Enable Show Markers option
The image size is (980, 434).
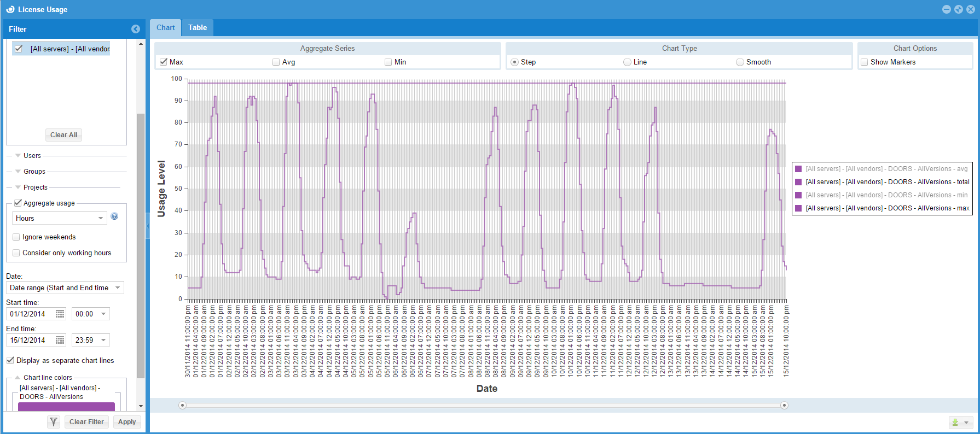tap(865, 62)
